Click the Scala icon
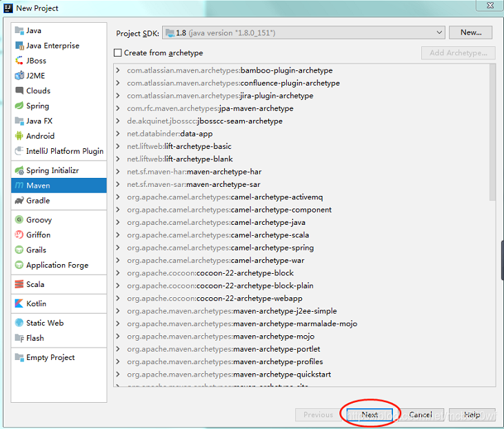The image size is (504, 429). tap(19, 284)
